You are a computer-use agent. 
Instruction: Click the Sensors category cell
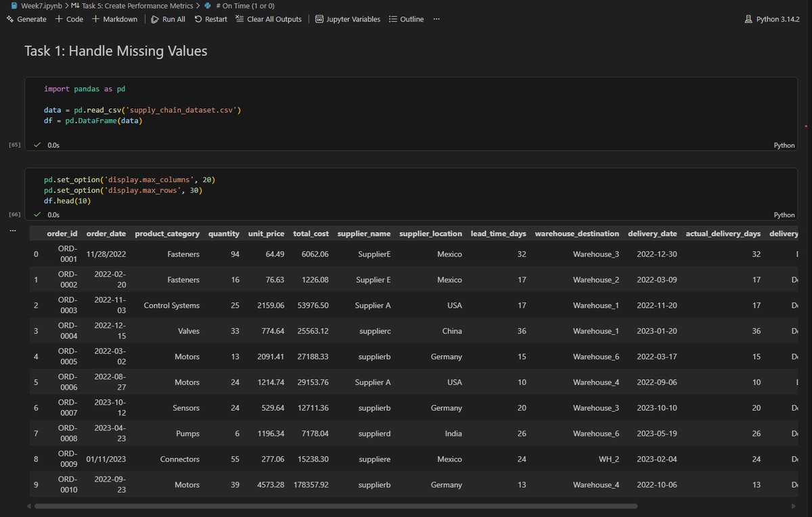point(186,408)
